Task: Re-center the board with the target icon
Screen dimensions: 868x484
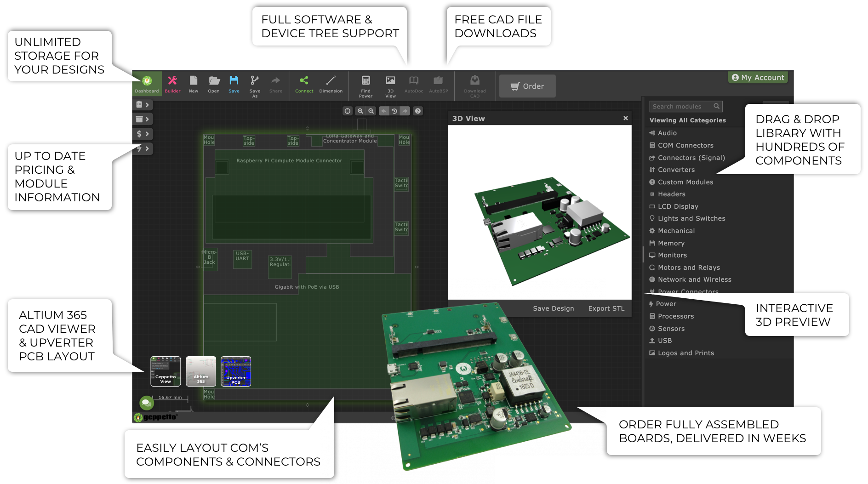Action: point(348,111)
